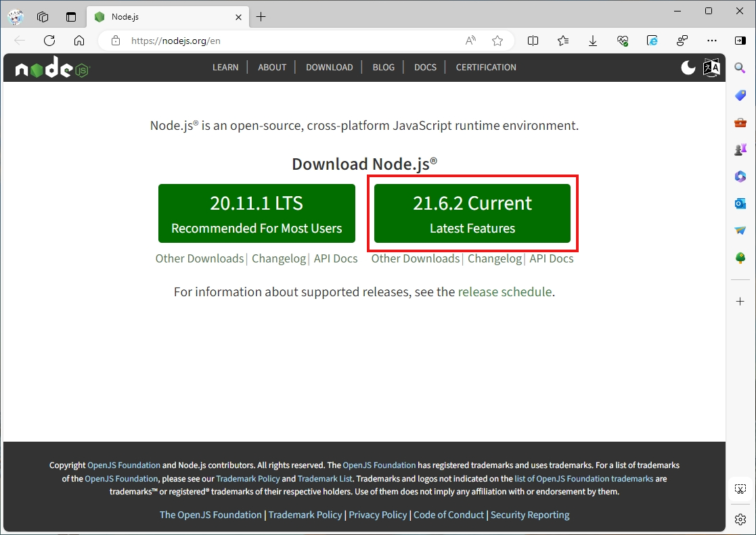Open sidebar settings gear icon

click(x=740, y=519)
